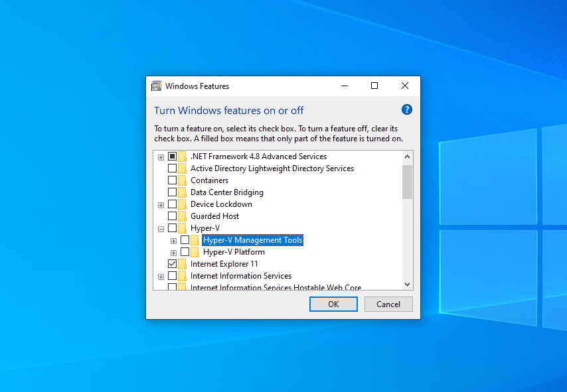Select the Internet Information Services label

click(x=241, y=276)
